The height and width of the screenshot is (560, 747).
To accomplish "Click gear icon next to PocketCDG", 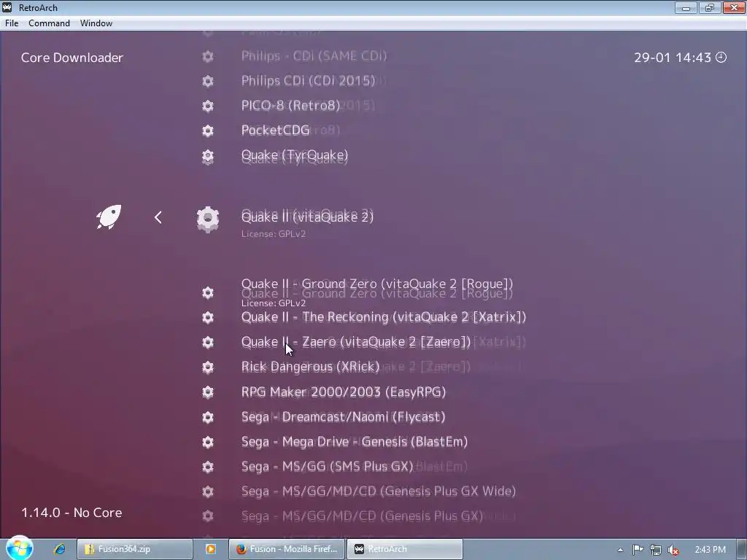I will (x=208, y=131).
